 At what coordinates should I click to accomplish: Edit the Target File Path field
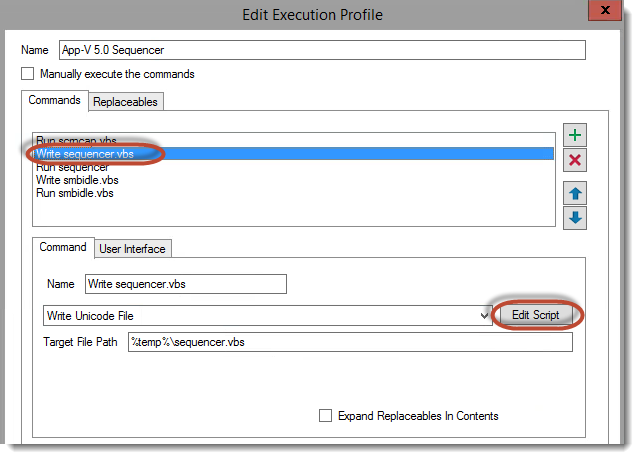[350, 342]
